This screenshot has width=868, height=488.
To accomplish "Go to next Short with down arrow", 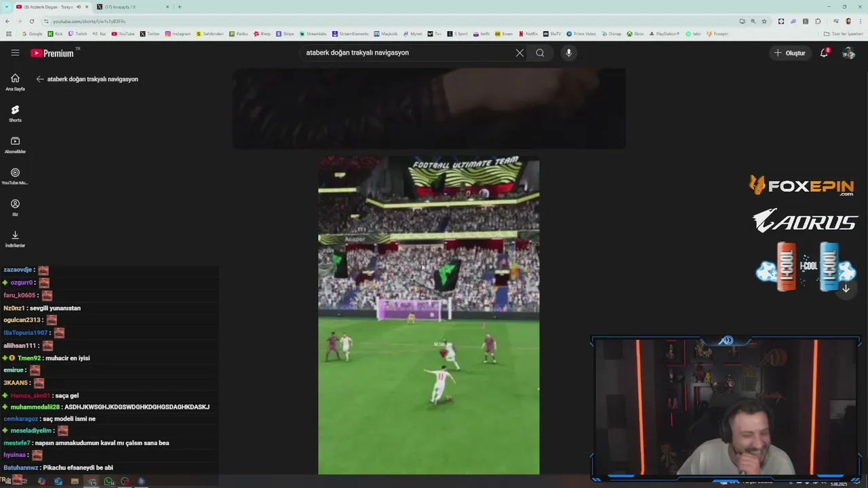I will tap(846, 289).
